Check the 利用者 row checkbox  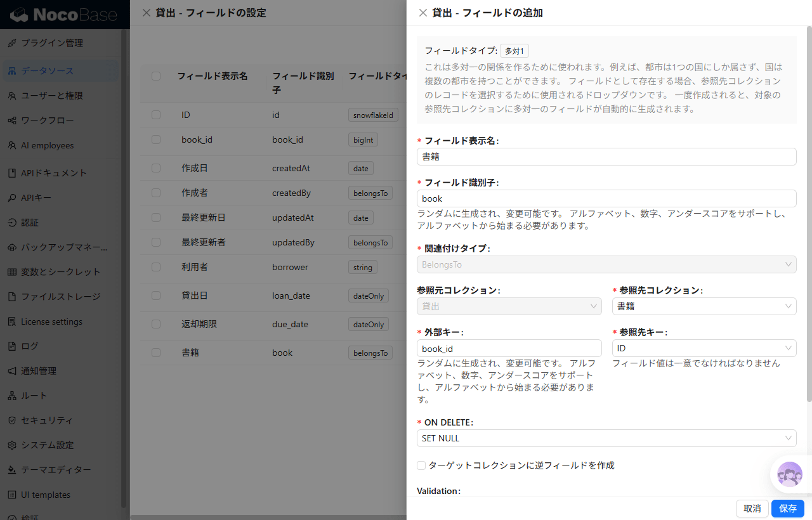(156, 267)
